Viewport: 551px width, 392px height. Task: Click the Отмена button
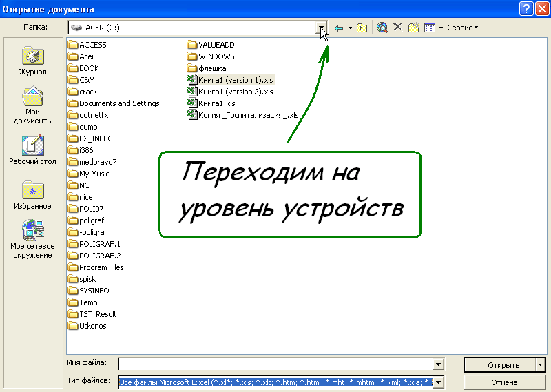(504, 382)
